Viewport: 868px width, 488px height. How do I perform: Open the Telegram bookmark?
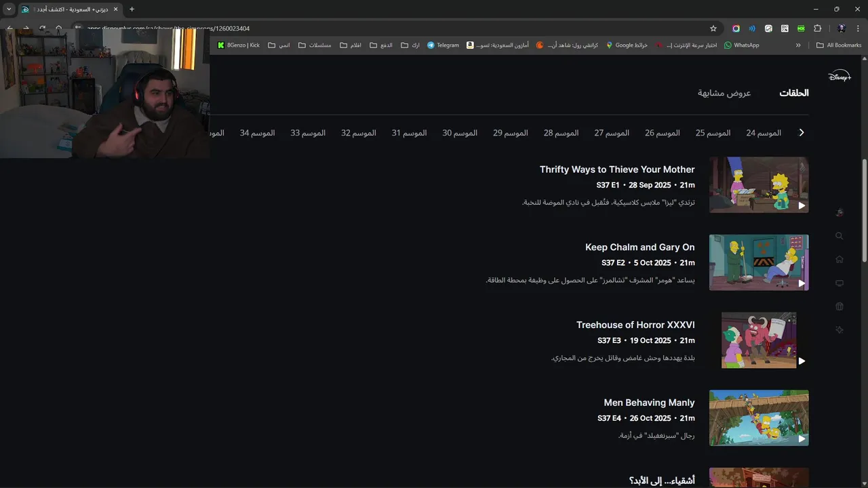pos(443,45)
